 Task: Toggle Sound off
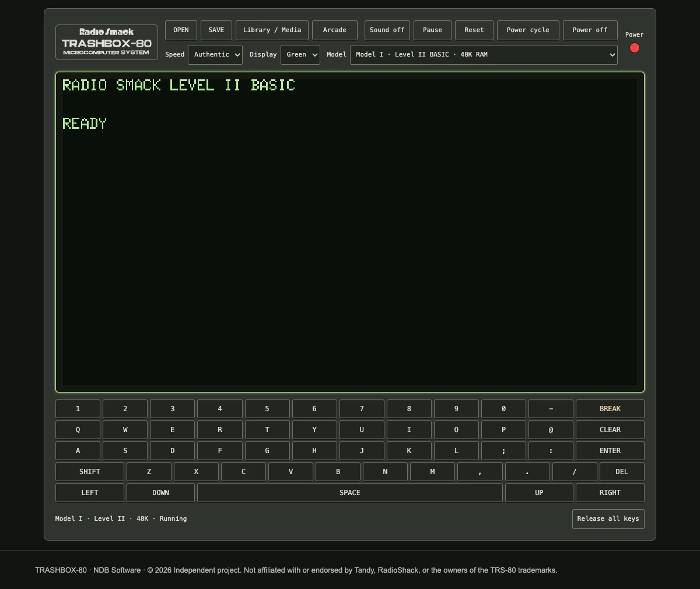(x=387, y=30)
